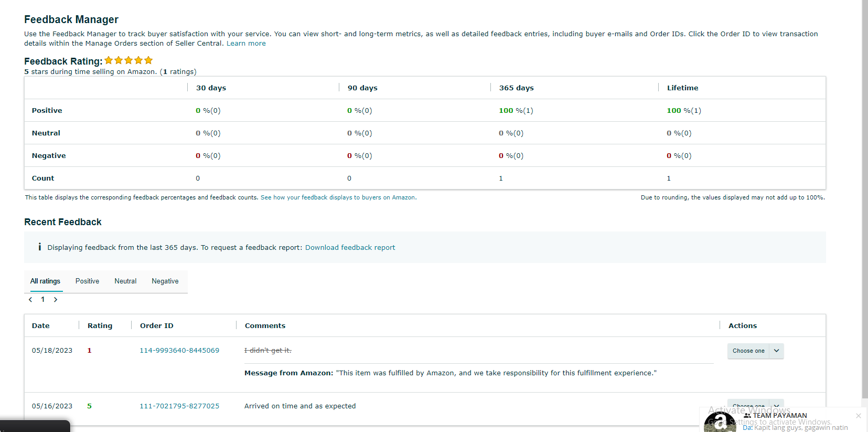Click the 90 days column header
Screen dimensions: 868x432
(x=362, y=88)
